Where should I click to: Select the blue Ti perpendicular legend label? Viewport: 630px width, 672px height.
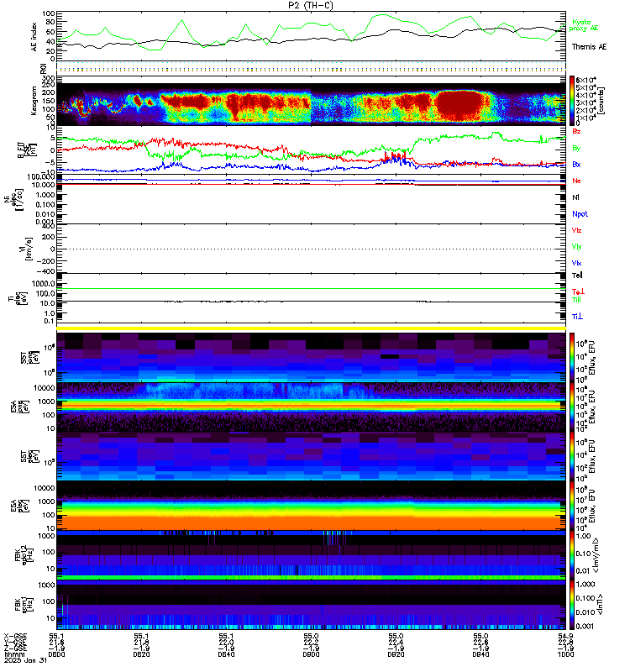point(577,317)
